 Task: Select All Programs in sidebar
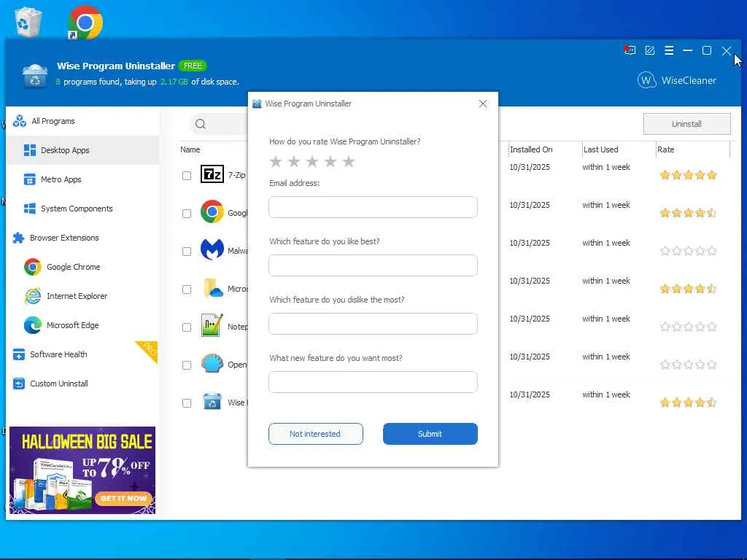(x=83, y=121)
